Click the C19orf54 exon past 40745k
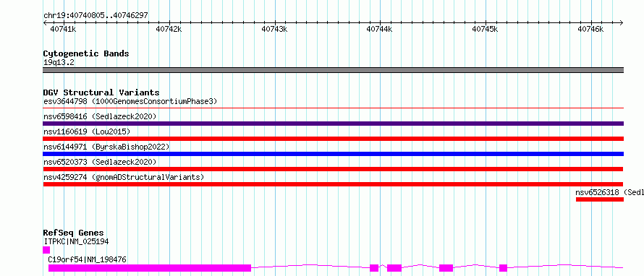Viewport: 644px width, 276px height. coord(503,268)
